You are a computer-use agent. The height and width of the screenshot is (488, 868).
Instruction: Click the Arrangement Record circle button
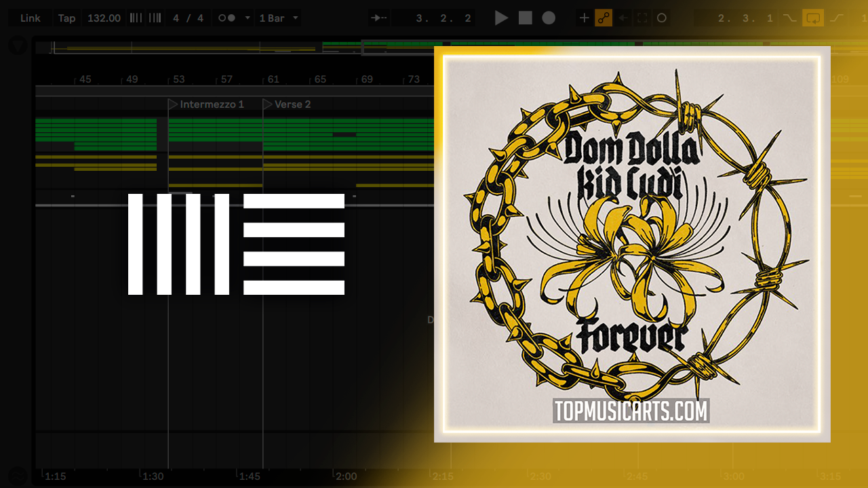point(549,18)
